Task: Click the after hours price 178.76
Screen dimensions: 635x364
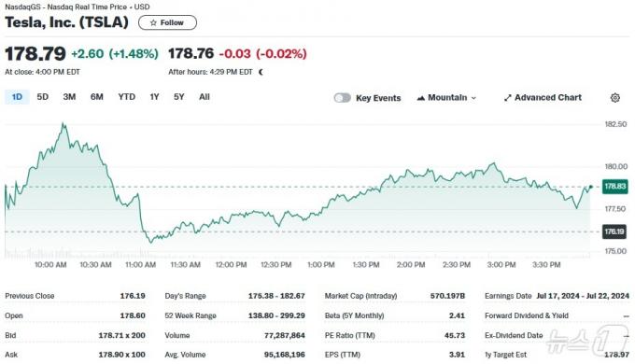Action: [190, 53]
